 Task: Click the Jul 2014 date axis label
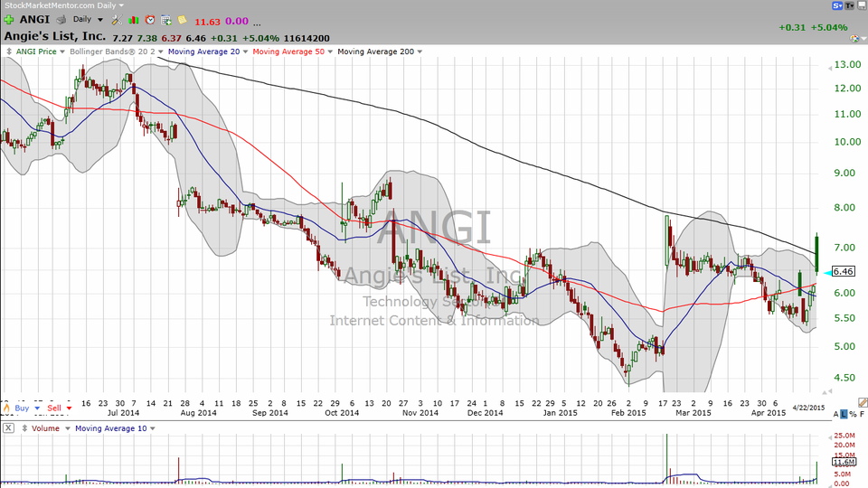(123, 413)
